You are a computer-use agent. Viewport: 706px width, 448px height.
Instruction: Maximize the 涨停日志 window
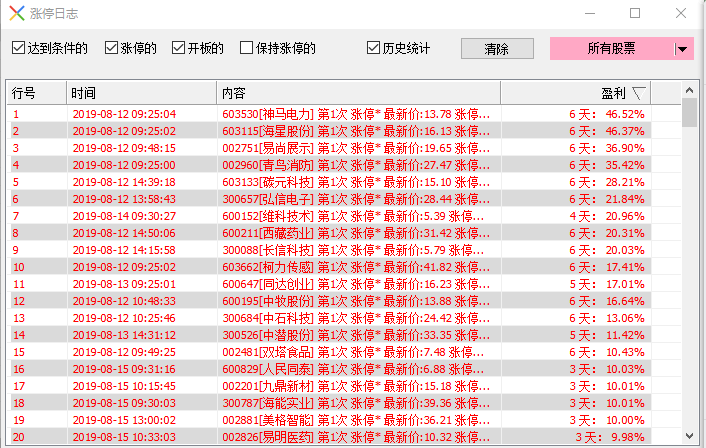pyautogui.click(x=635, y=14)
